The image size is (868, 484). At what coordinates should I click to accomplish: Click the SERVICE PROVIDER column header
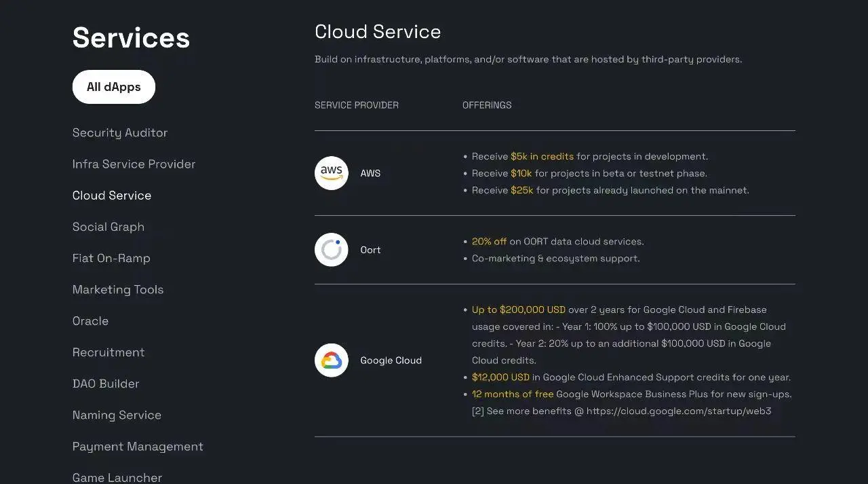[x=357, y=105]
